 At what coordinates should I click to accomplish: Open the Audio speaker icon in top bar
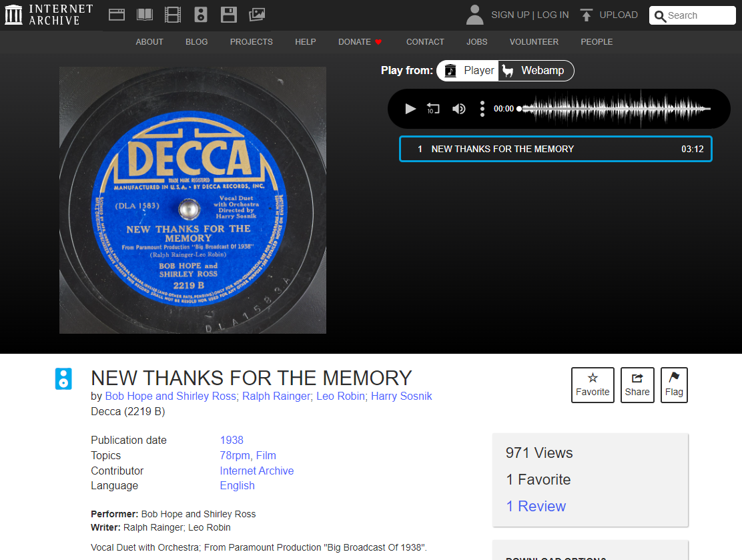201,14
